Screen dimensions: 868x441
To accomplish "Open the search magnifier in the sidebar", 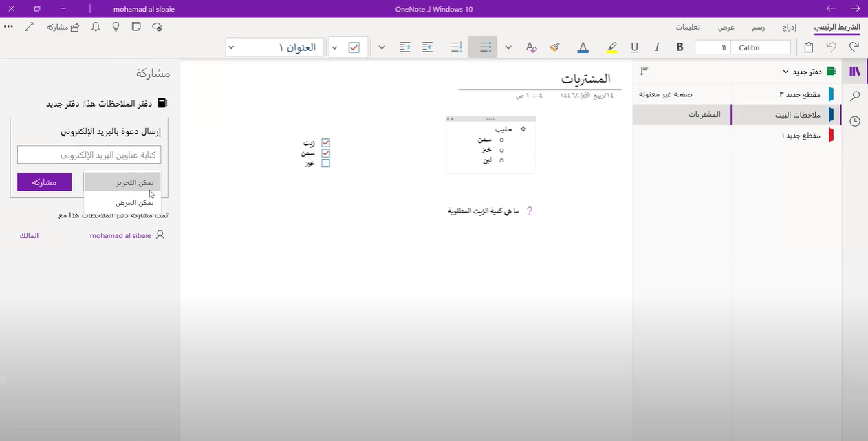I will point(855,96).
